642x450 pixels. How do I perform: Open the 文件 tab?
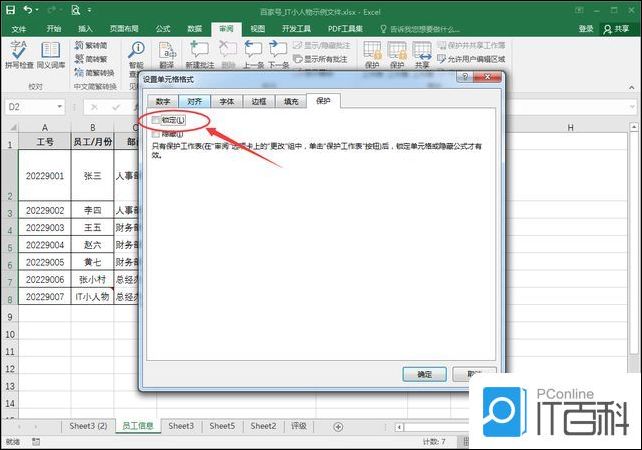point(19,29)
